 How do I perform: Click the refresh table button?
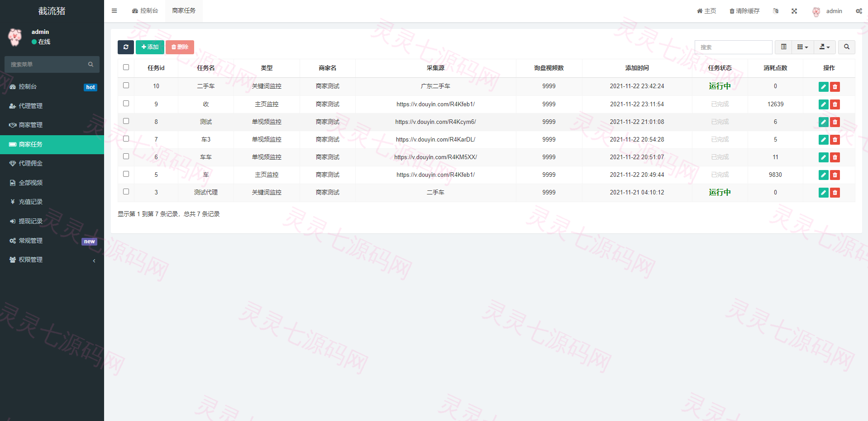126,47
